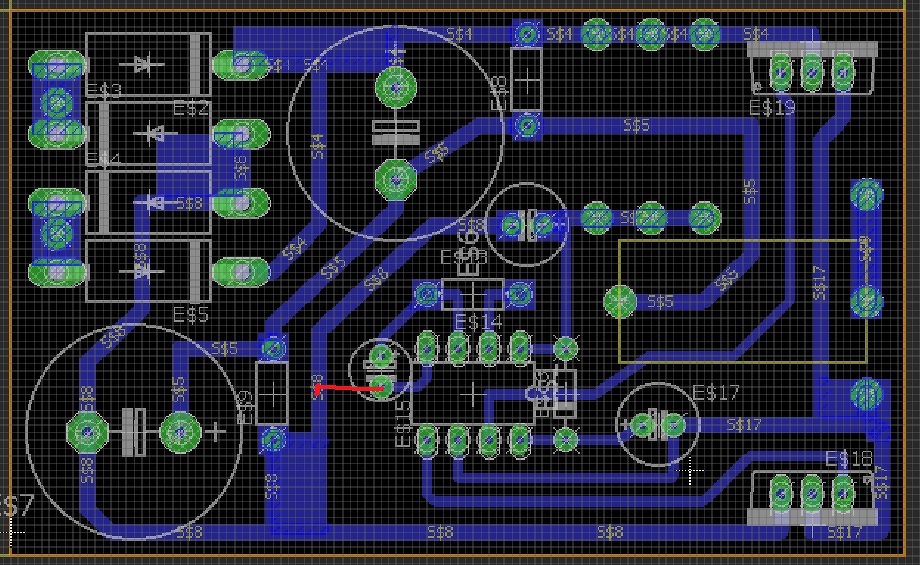Image resolution: width=920 pixels, height=565 pixels.
Task: Click the upper pad of the small capacitor beside the IC
Action: coord(382,355)
